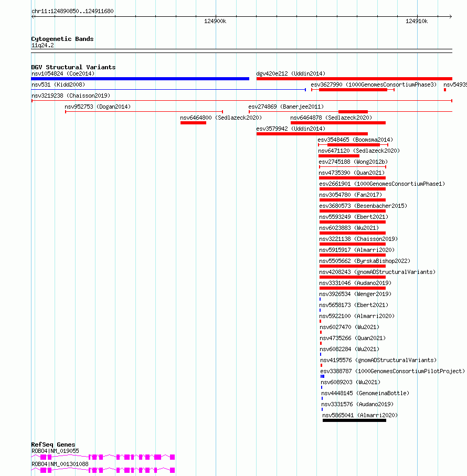467x476 pixels.
Task: Open esv274869 (Banerjee2011) variant
Action: pyautogui.click(x=286, y=107)
